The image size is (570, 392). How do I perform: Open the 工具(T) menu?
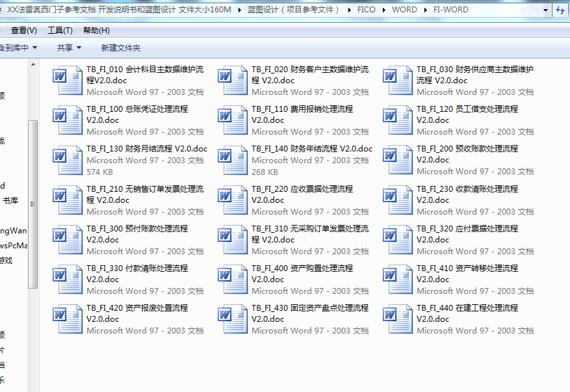(x=60, y=31)
